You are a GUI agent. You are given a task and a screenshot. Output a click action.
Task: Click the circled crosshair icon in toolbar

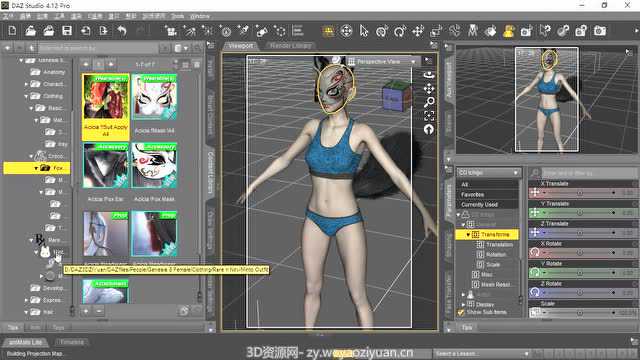(x=346, y=31)
